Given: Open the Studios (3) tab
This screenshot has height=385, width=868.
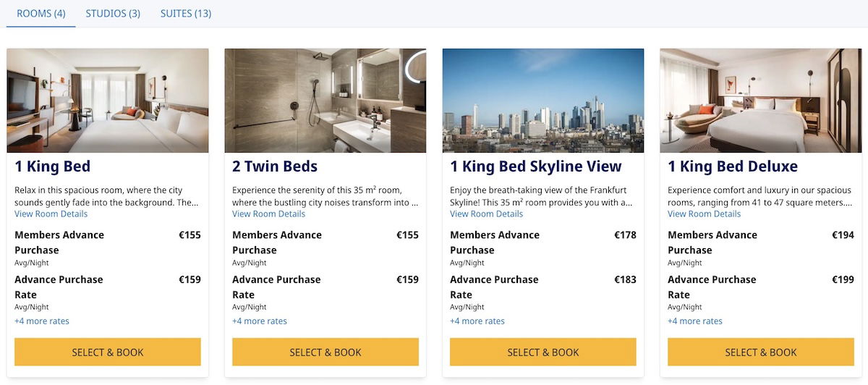Looking at the screenshot, I should click(113, 14).
